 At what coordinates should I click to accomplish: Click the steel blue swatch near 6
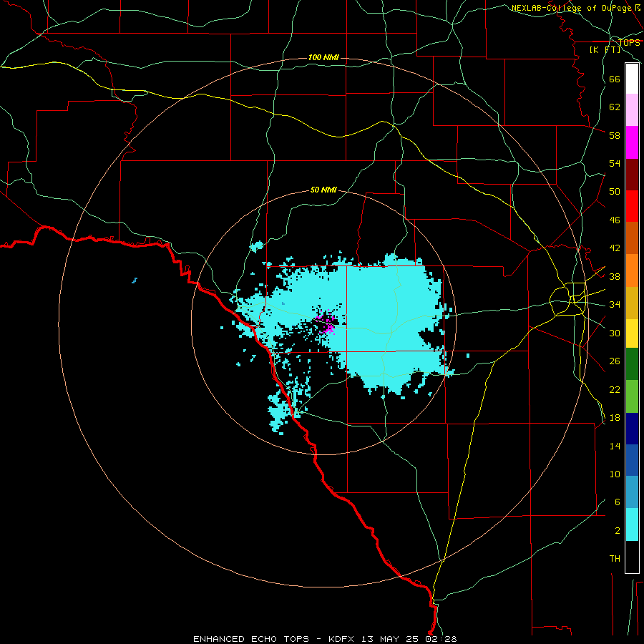632,492
